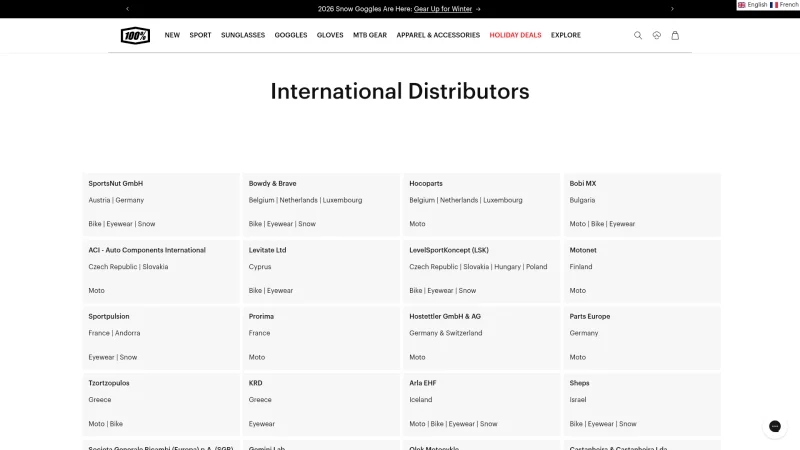Open the EXPLORE menu

point(566,35)
